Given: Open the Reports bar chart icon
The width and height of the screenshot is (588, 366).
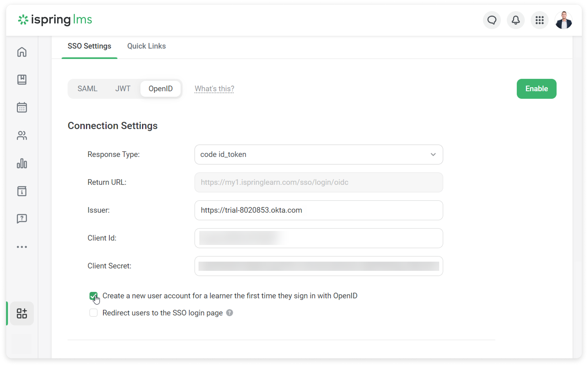Looking at the screenshot, I should click(22, 163).
